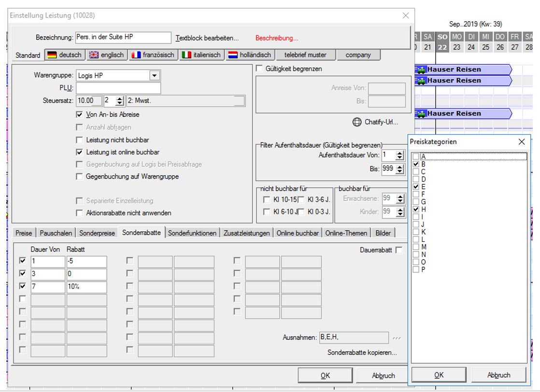540x392 pixels.
Task: Confirm Preiskategorien dialog with OK
Action: tap(439, 375)
